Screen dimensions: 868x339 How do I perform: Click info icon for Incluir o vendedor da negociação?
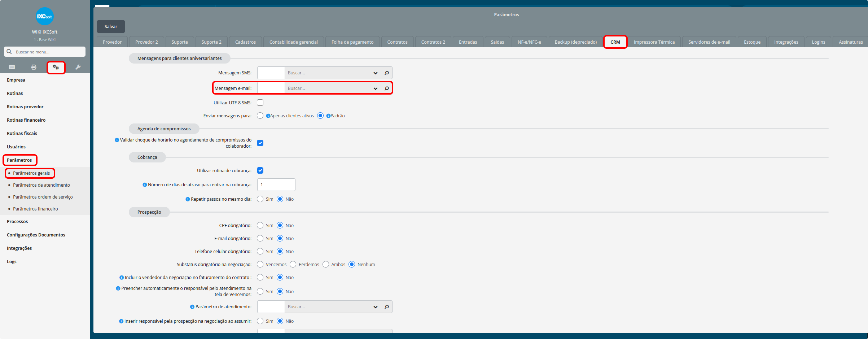click(x=122, y=278)
